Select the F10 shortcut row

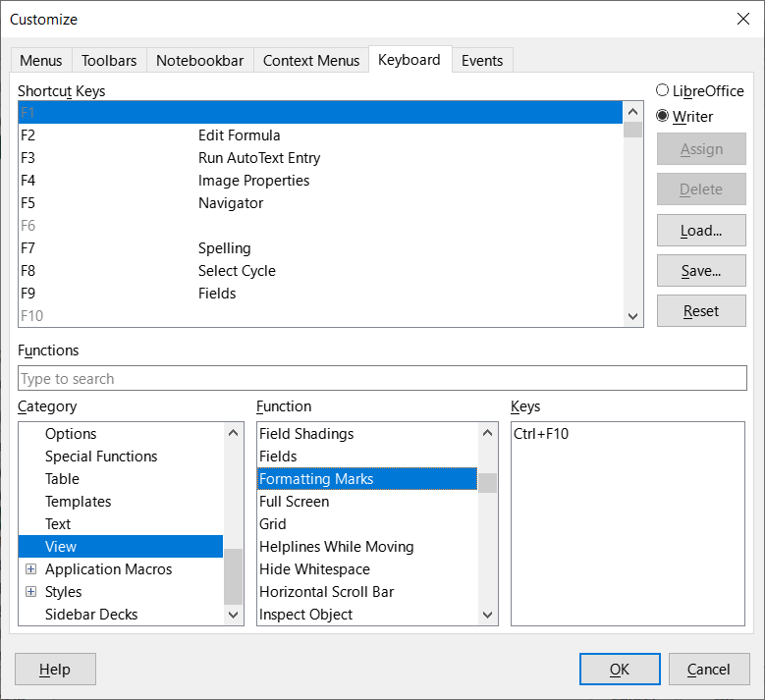coord(320,315)
